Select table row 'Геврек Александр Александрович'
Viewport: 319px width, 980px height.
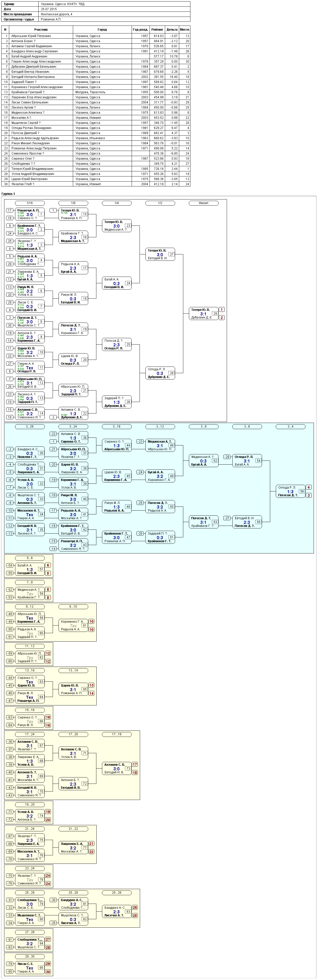[x=96, y=61]
